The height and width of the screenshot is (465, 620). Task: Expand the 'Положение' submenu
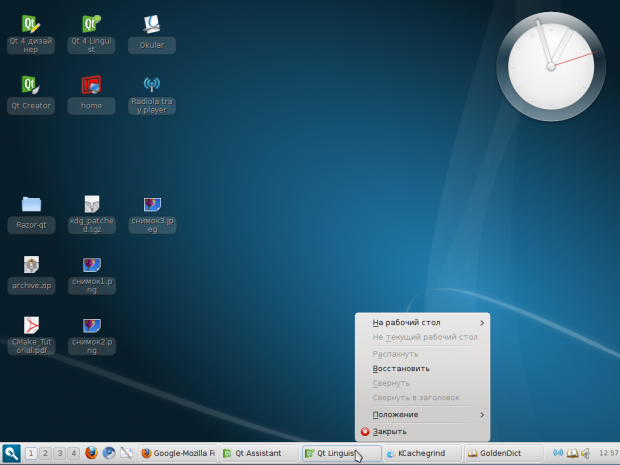(x=422, y=415)
